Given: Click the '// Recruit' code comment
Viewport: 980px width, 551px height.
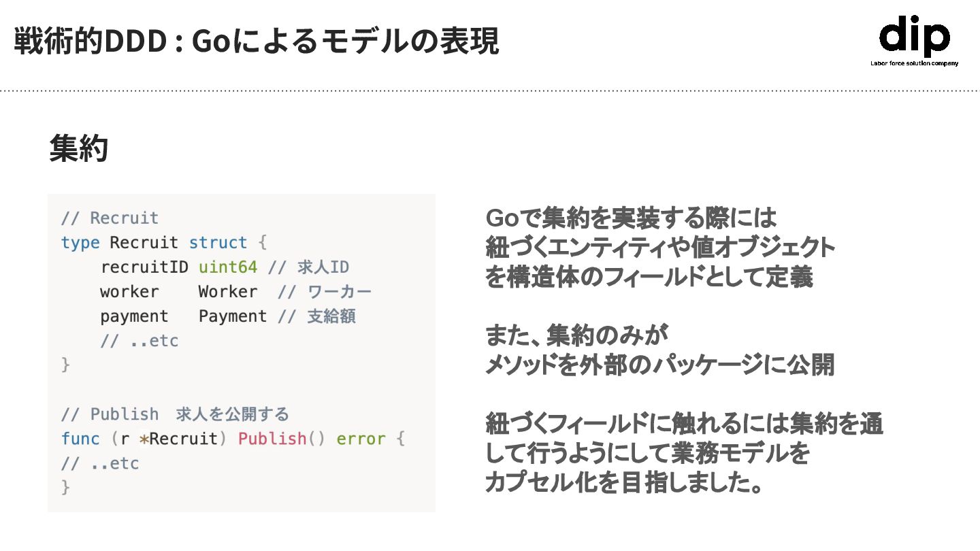Looking at the screenshot, I should [110, 218].
